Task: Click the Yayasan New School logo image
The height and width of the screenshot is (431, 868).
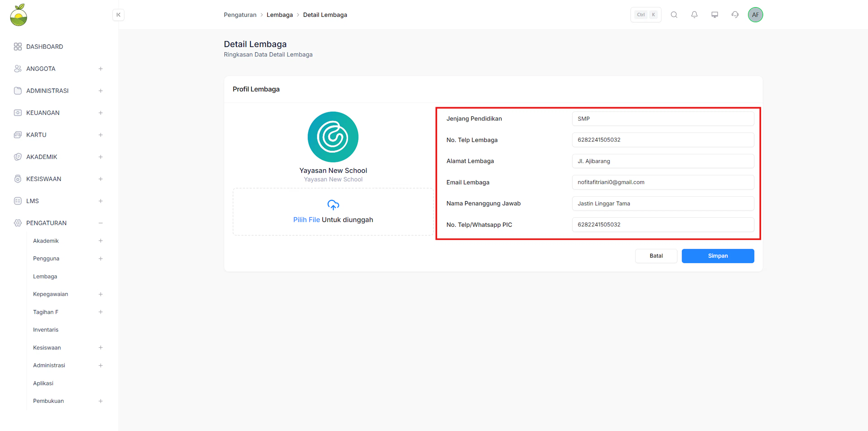Action: click(x=333, y=137)
